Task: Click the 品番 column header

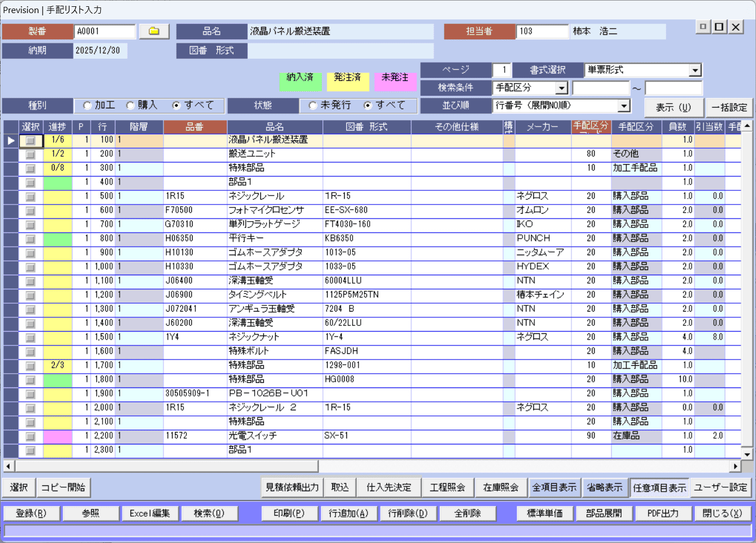Action: pos(195,126)
